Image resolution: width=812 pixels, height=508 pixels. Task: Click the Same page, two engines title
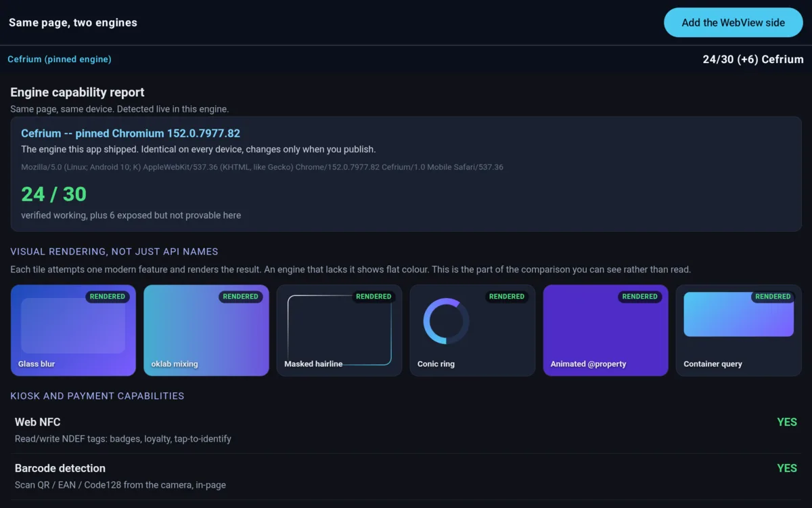point(73,22)
